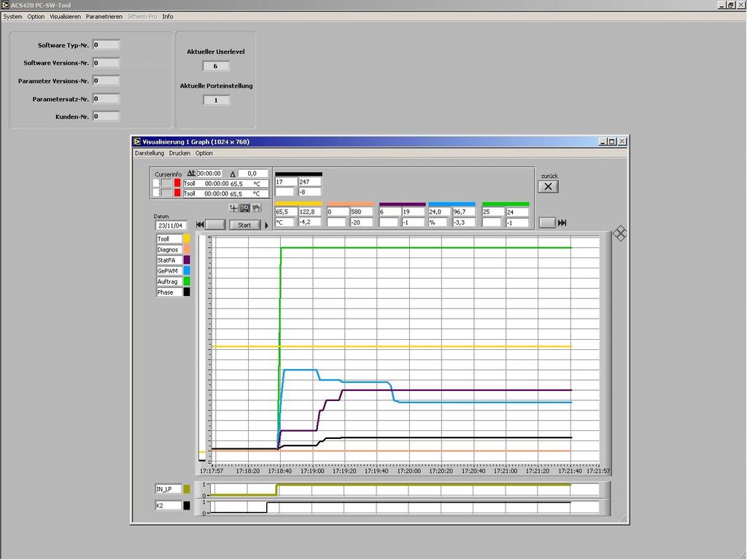
Task: Click the delta value field showing 0,0
Action: pyautogui.click(x=252, y=174)
